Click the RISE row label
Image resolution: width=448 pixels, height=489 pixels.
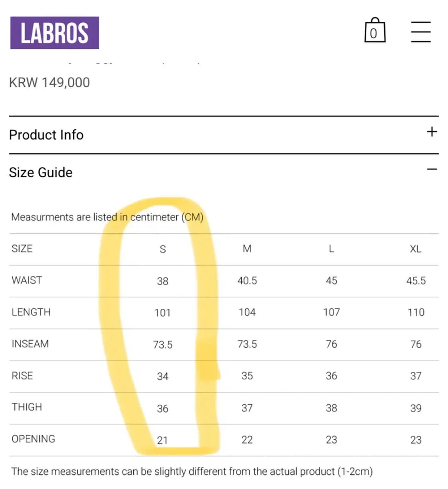coord(22,376)
